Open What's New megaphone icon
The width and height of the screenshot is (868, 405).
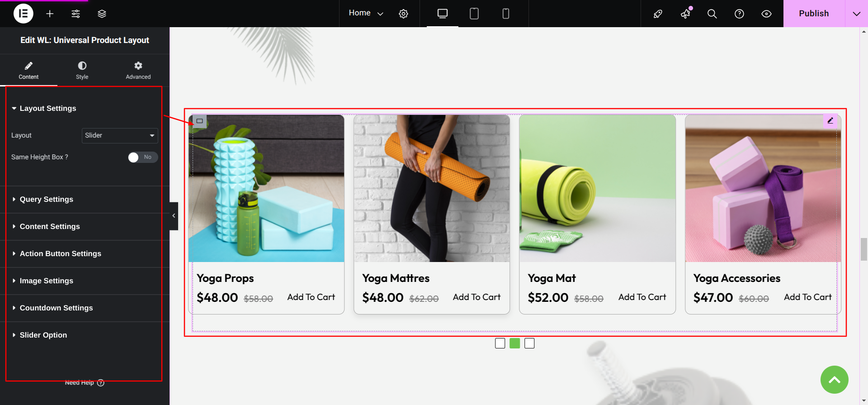685,14
